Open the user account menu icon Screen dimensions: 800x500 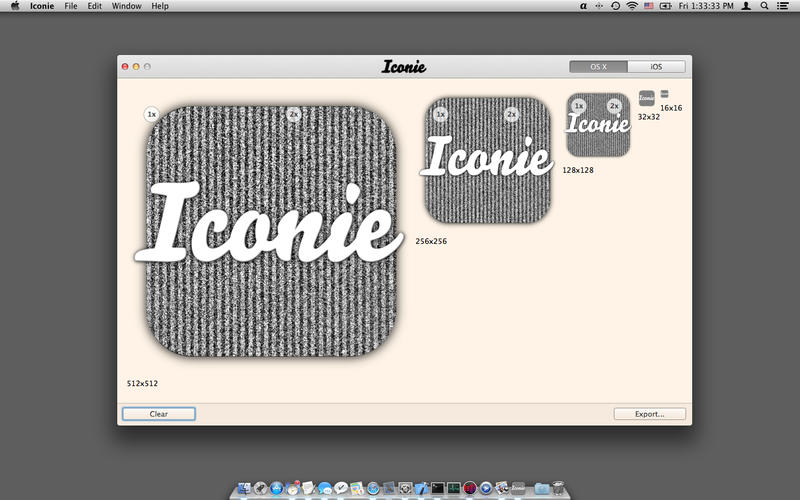(746, 6)
